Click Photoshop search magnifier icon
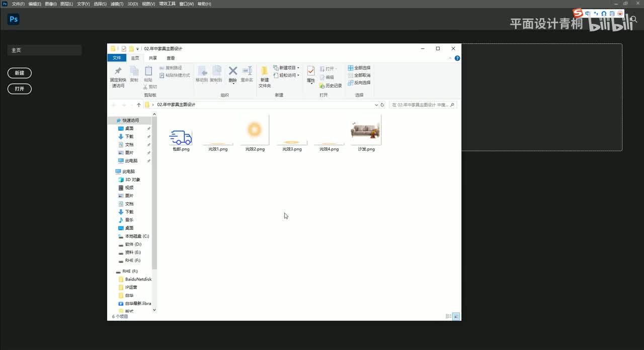644x350 pixels. [634, 19]
